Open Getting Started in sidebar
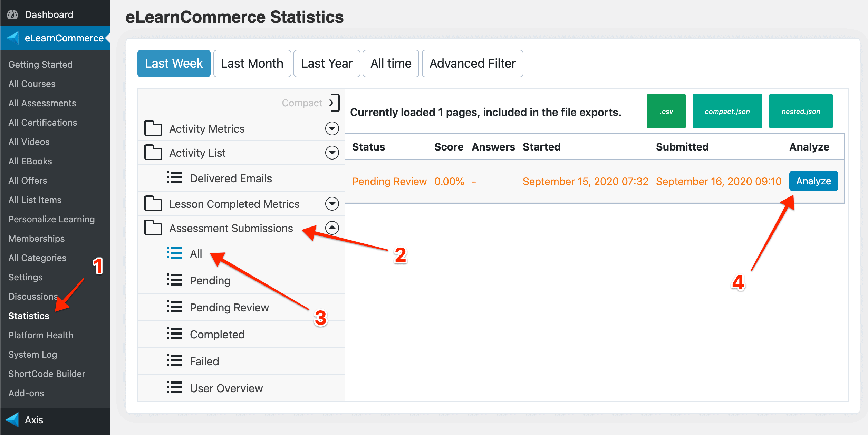The image size is (868, 435). point(40,65)
